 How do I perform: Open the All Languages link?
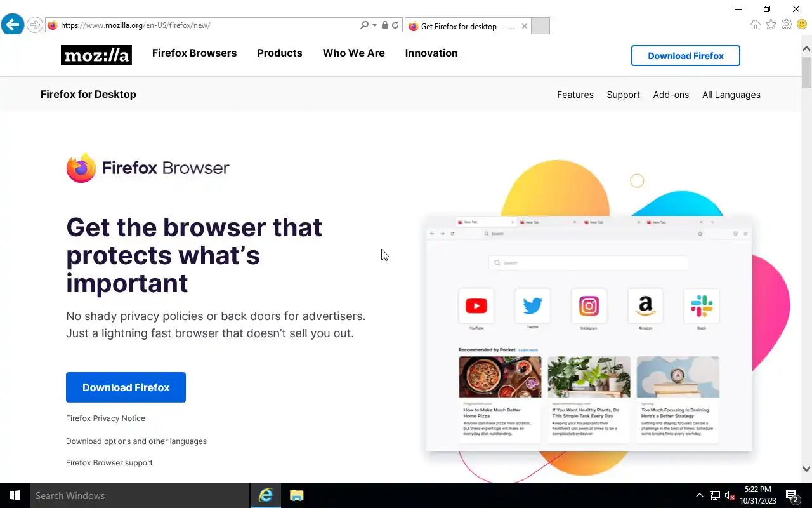(x=731, y=95)
